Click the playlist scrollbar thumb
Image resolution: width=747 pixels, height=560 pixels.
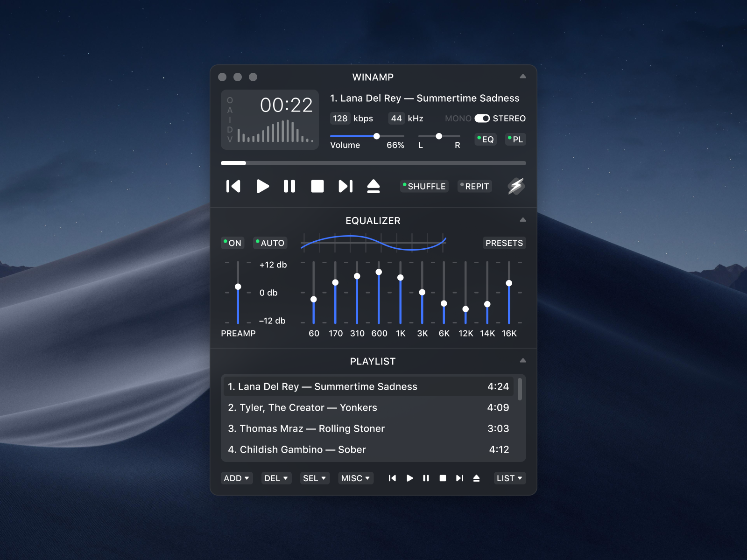click(520, 389)
